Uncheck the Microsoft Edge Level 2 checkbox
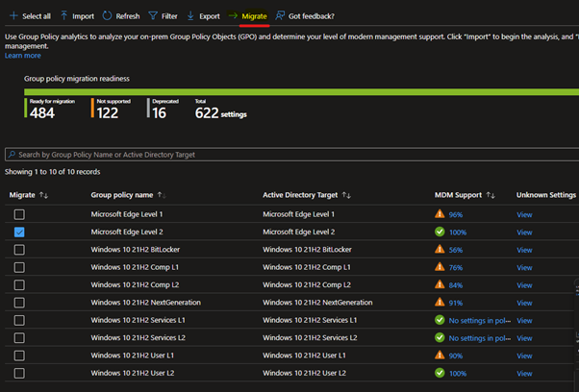Viewport: 579px width, 392px height. [x=19, y=232]
